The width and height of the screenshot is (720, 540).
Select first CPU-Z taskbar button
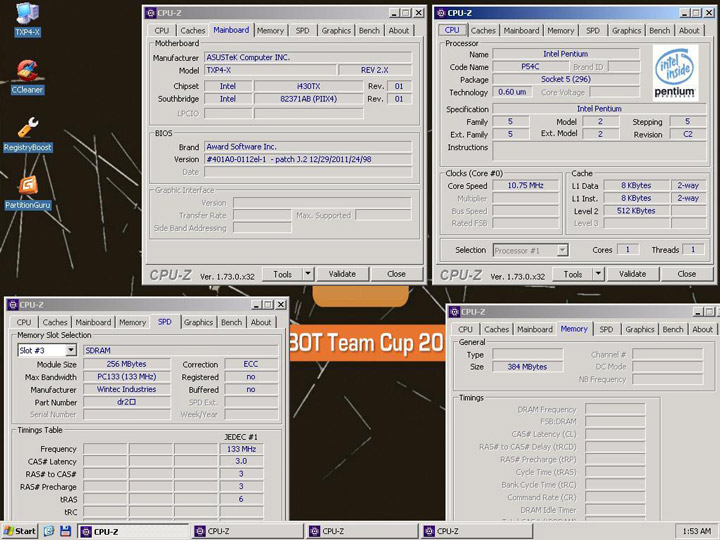[x=133, y=531]
